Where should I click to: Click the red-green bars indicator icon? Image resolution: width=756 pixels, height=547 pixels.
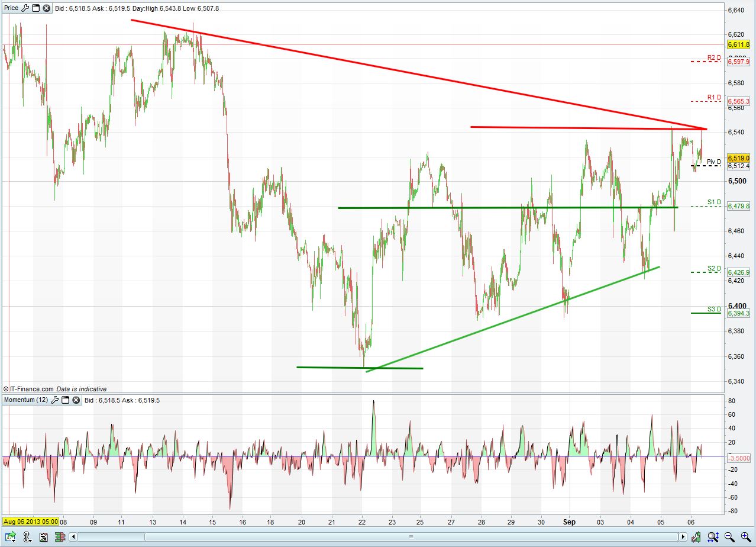[x=60, y=538]
